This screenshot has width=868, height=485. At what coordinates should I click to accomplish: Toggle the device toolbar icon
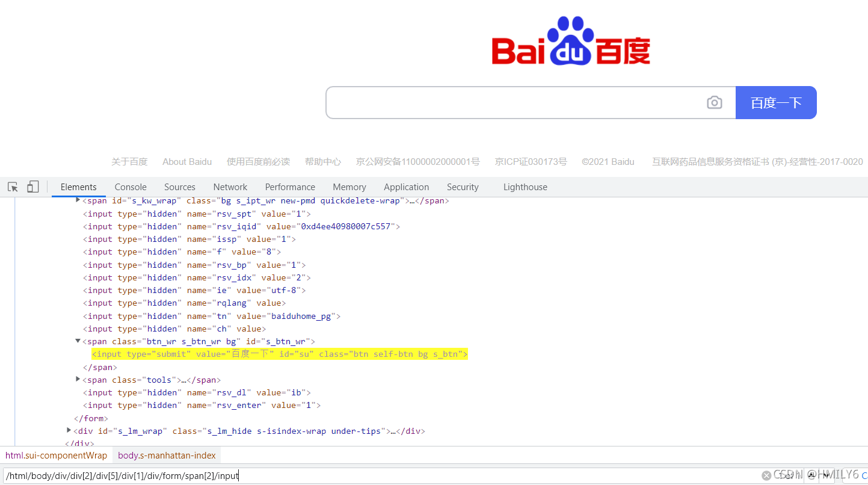pyautogui.click(x=33, y=187)
